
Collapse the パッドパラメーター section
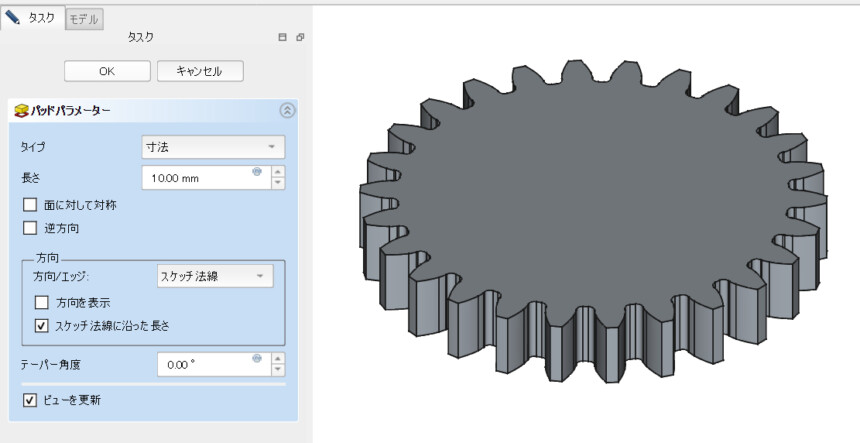287,111
